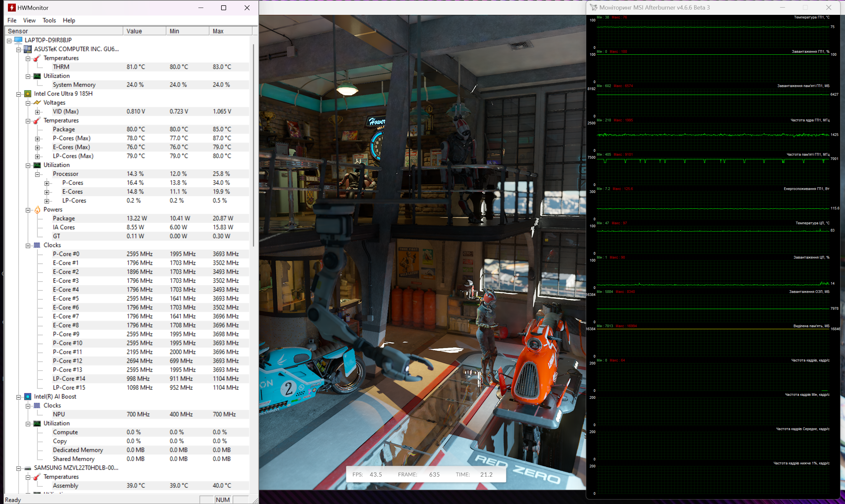845x504 pixels.
Task: Click the Intel(R) AI Boost NPU icon
Action: point(28,396)
